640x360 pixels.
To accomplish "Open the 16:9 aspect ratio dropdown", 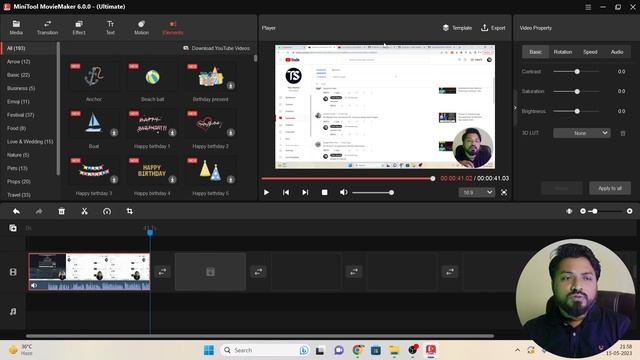I will point(476,192).
